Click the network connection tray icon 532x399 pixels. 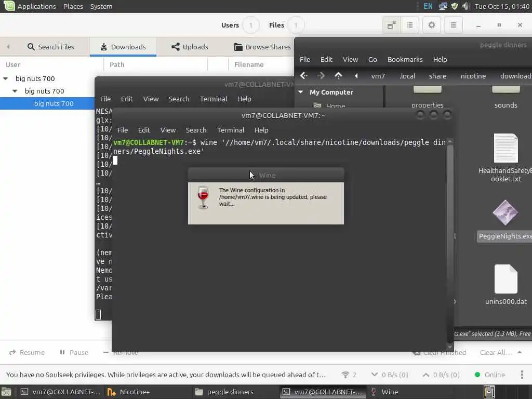(x=443, y=6)
